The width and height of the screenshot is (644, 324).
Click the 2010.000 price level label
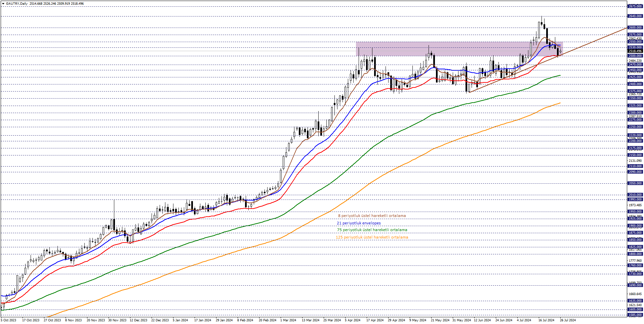point(635,195)
